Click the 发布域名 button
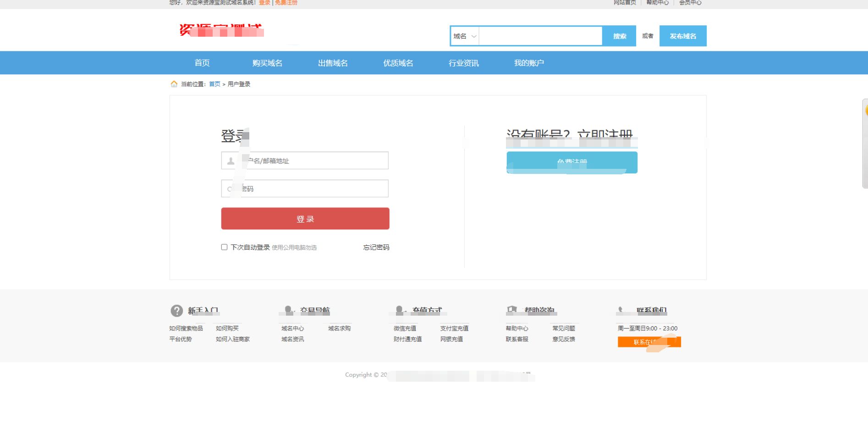Screen dimensions: 868x423 (x=682, y=36)
